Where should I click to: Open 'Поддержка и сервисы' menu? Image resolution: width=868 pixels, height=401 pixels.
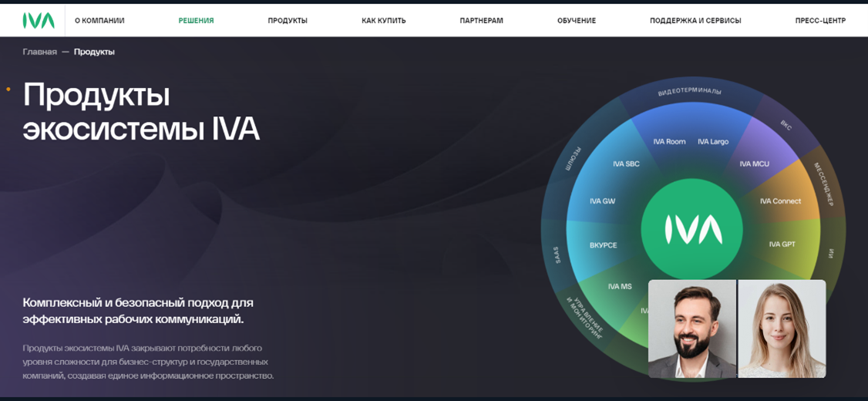click(x=695, y=21)
